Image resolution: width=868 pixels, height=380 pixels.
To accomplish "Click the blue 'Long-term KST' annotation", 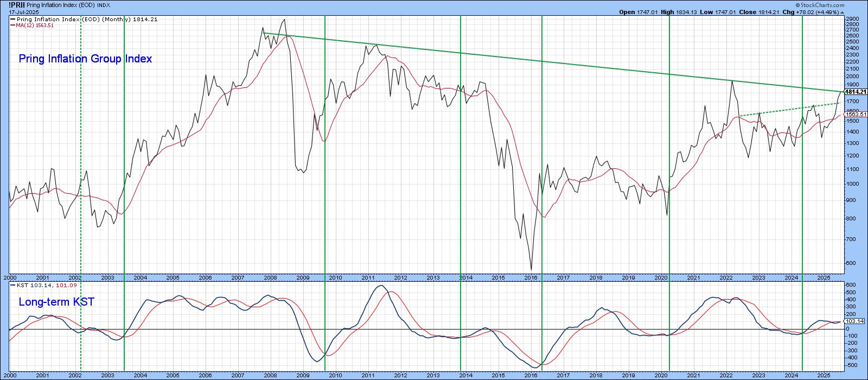I will tap(56, 302).
